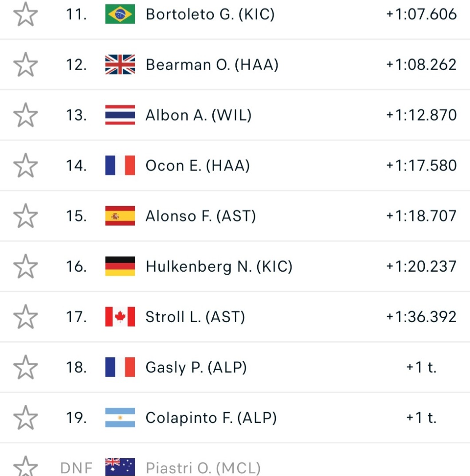Select Piastri O. (MCL) DNF row
The height and width of the screenshot is (476, 470).
click(203, 468)
